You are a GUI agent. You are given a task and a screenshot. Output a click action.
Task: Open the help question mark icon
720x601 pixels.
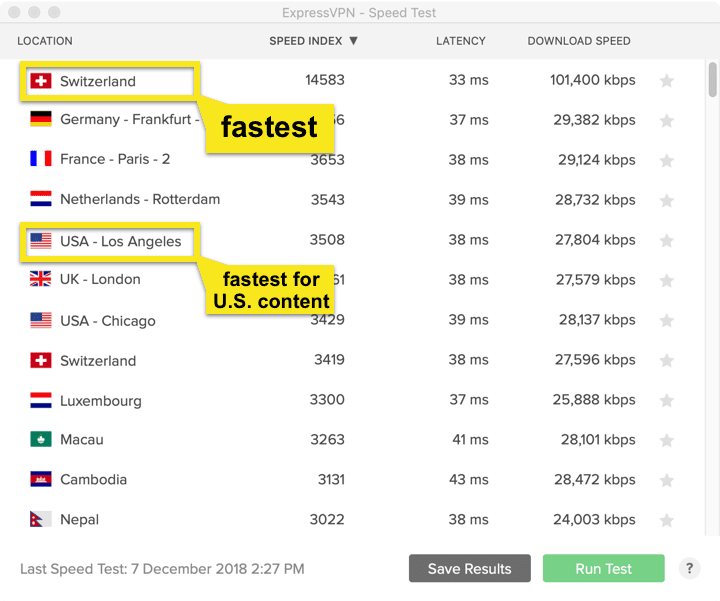[x=689, y=568]
